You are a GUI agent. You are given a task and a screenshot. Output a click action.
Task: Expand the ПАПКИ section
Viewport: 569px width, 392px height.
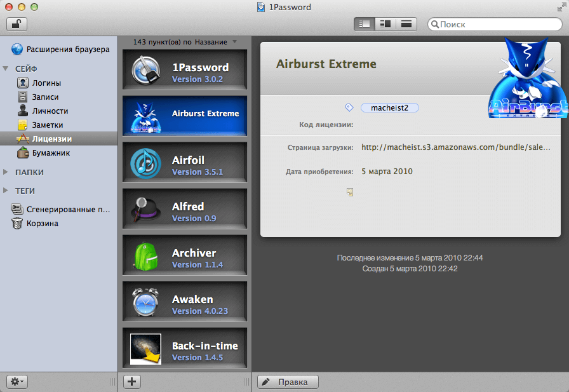click(x=6, y=172)
